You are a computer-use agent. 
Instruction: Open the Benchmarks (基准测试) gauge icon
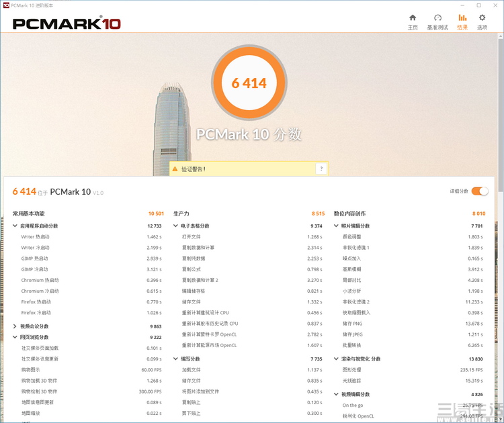(x=437, y=17)
